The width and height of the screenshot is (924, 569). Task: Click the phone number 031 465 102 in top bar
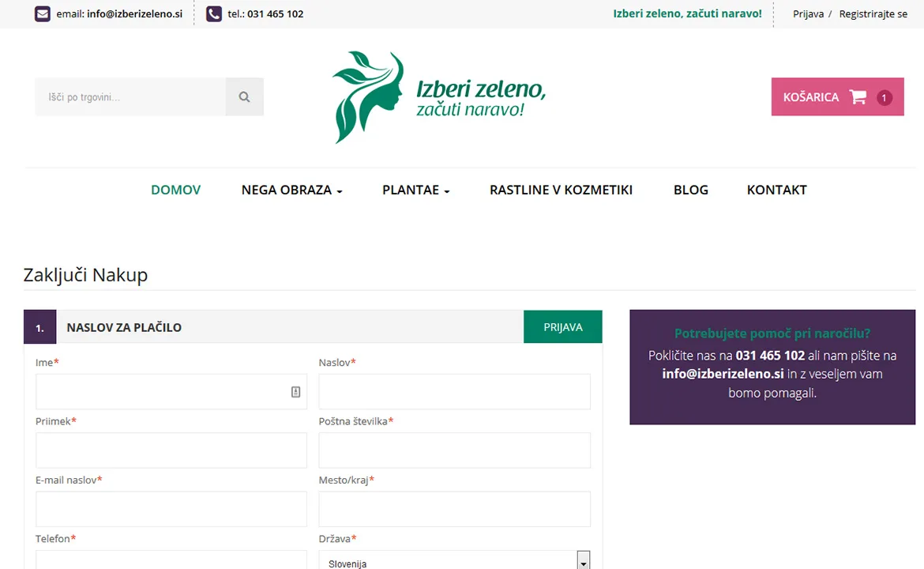275,13
